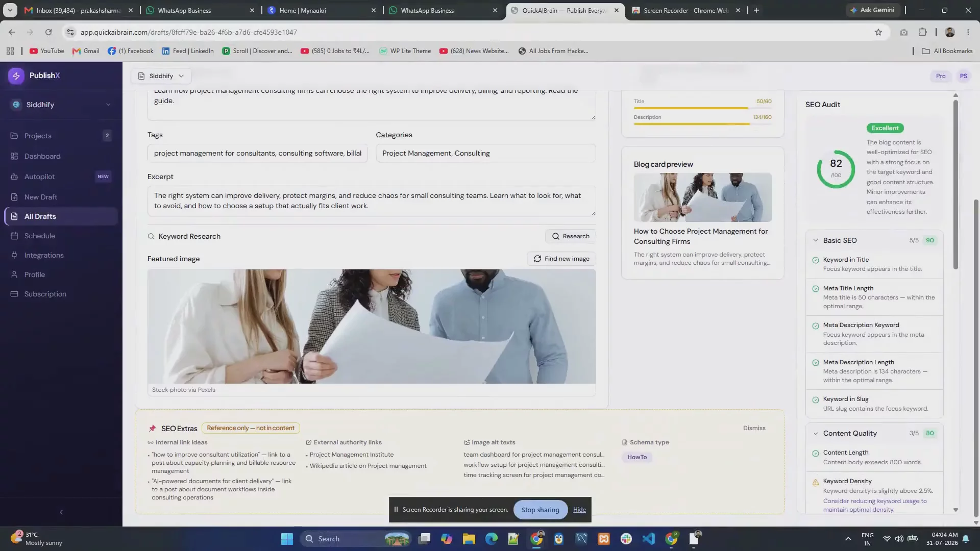
Task: Click the taskbar Search box
Action: click(x=356, y=539)
